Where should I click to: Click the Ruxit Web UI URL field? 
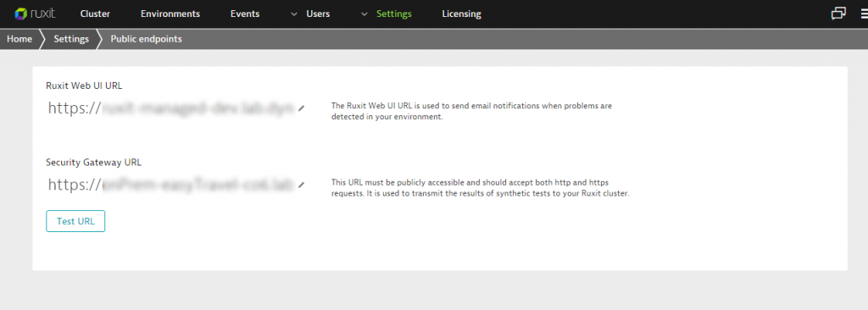click(171, 108)
